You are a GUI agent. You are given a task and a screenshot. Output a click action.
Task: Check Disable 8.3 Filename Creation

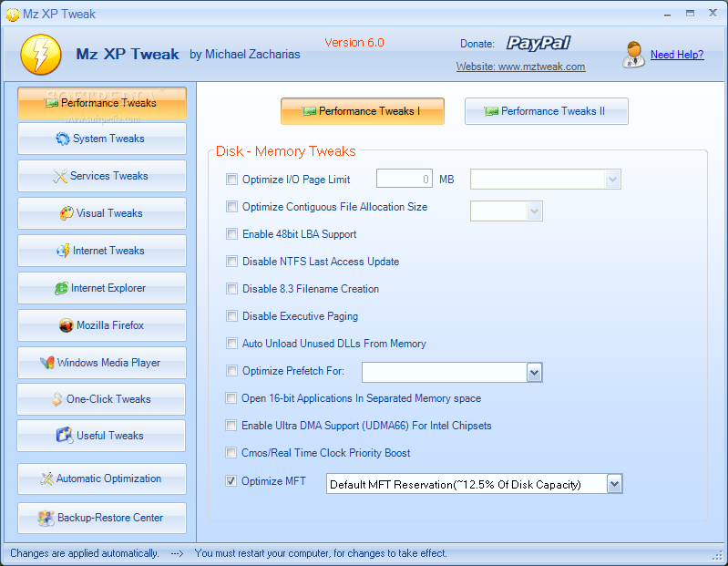coord(231,289)
